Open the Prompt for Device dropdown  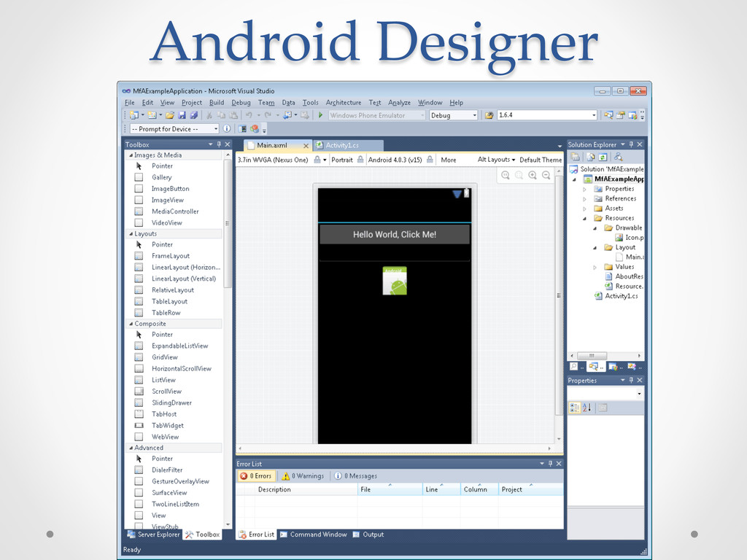point(216,128)
